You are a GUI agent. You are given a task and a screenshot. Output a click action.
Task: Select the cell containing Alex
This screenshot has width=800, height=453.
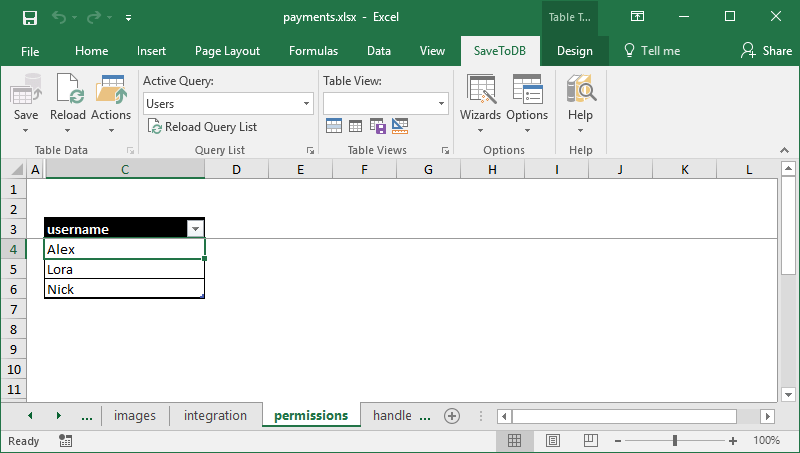tap(124, 249)
